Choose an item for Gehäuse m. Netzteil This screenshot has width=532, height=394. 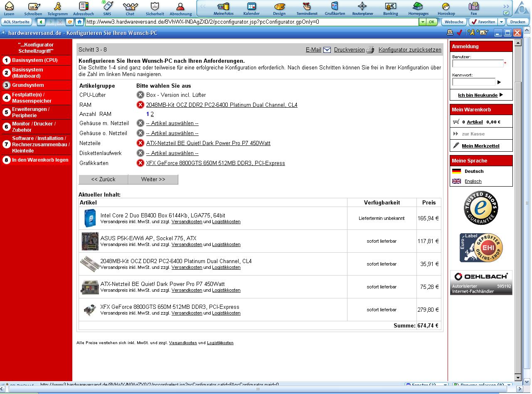[172, 123]
